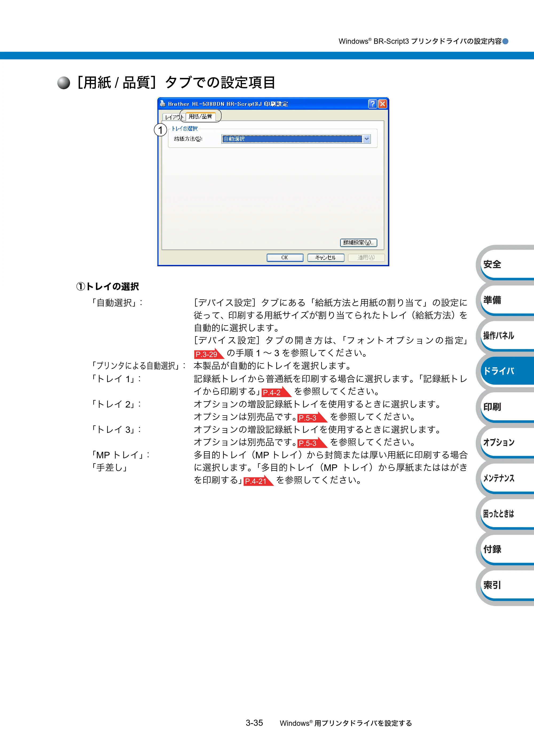
Task: Close the Brother HL-5380DN print settings dialog
Action: point(382,104)
